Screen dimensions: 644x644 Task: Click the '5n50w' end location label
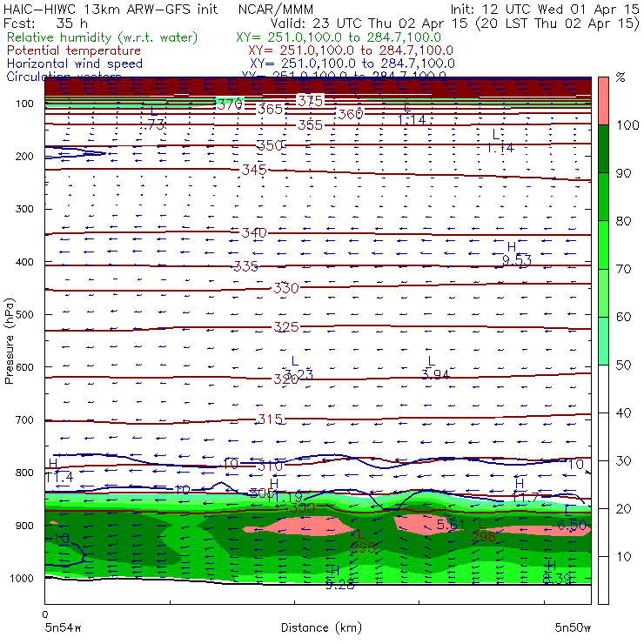click(573, 627)
